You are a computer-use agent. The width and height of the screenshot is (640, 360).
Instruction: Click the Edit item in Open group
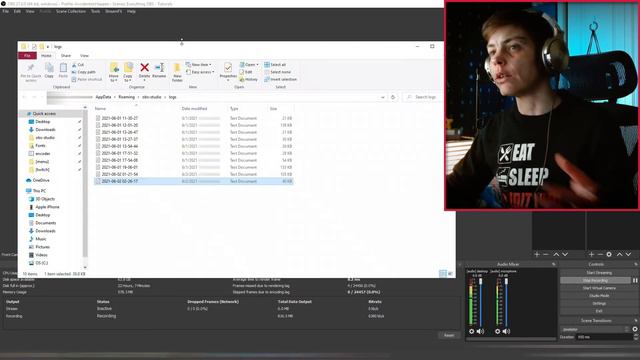click(x=246, y=72)
